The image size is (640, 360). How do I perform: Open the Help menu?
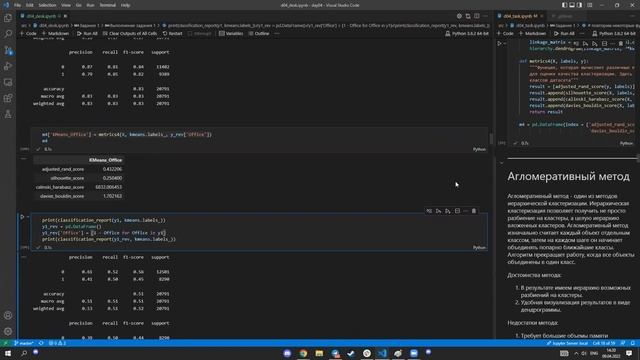(125, 5)
